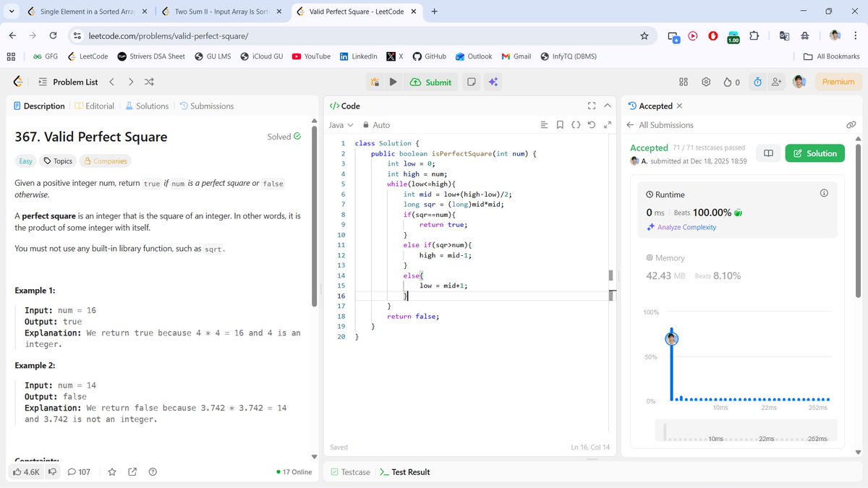
Task: Open the Java language dropdown
Action: [340, 124]
